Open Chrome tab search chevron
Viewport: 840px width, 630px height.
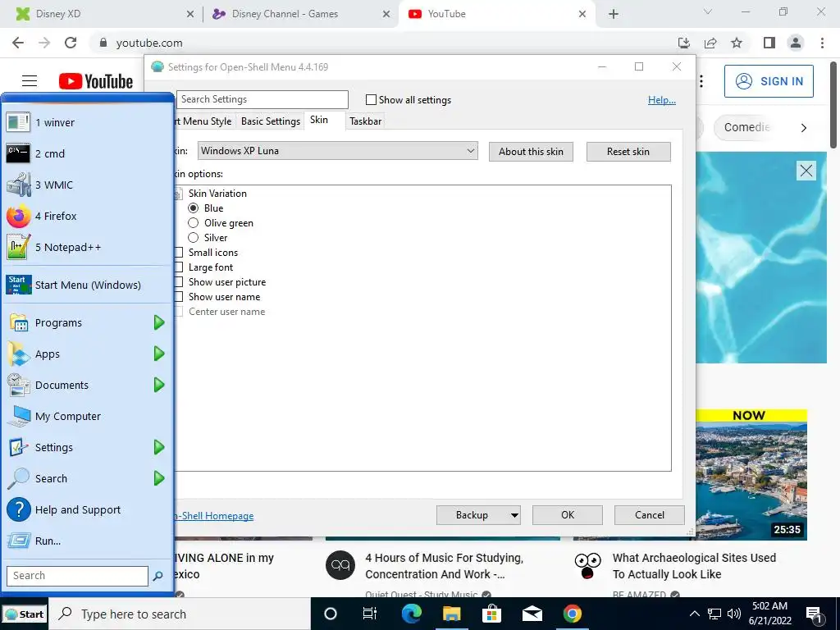click(708, 11)
